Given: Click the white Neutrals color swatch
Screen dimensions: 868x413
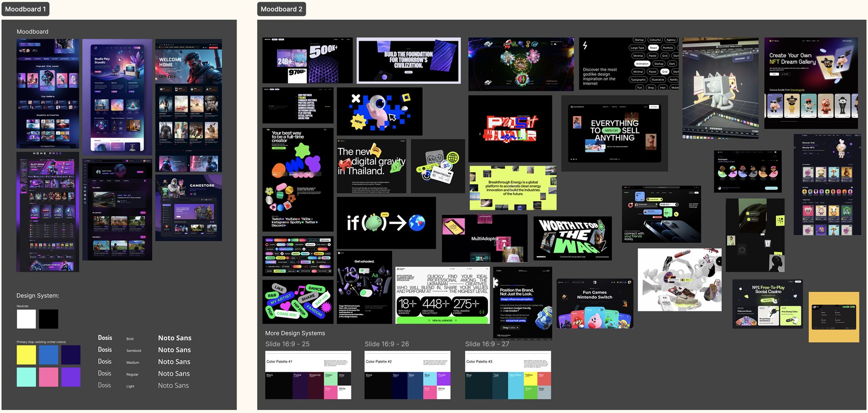Looking at the screenshot, I should point(26,319).
